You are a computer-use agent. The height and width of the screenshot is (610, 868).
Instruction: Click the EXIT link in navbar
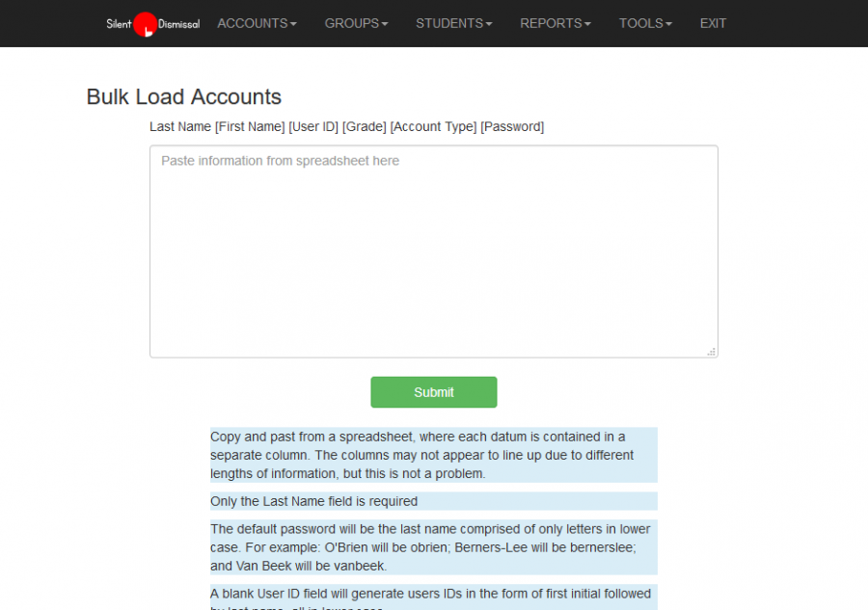pyautogui.click(x=713, y=24)
